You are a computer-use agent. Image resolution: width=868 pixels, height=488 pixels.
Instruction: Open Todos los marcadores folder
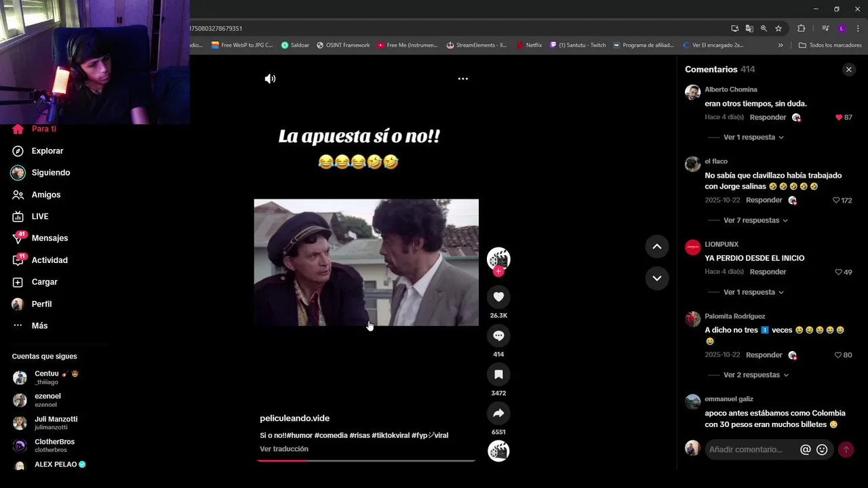coord(830,45)
